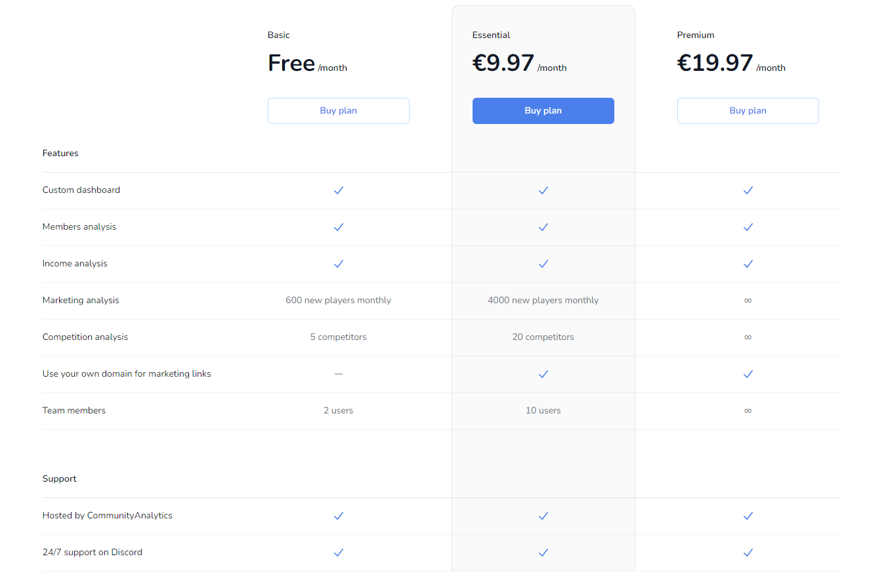Click the 'Hosted by CommunityAnalytics' row label
Viewport: 869px width, 588px height.
tap(108, 516)
